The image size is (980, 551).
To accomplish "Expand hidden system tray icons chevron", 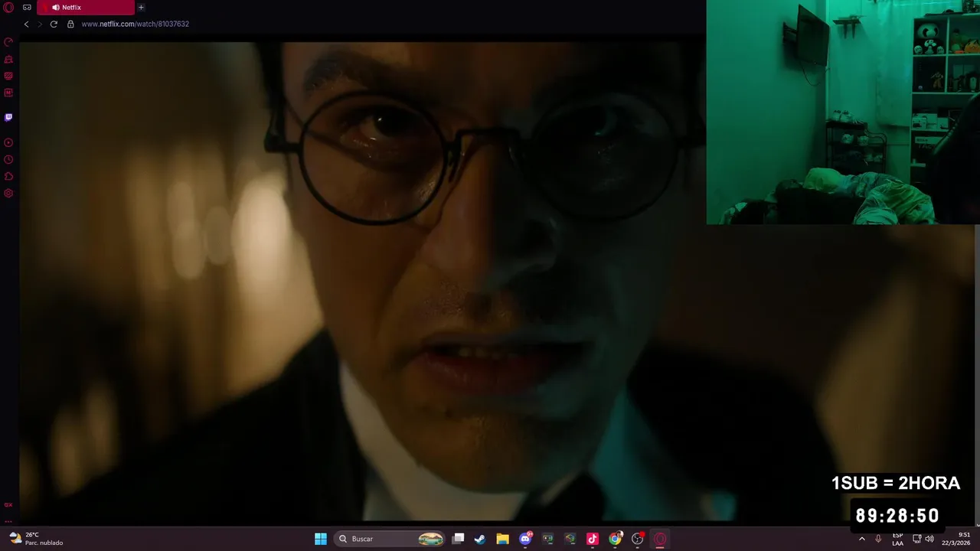I will pyautogui.click(x=862, y=539).
